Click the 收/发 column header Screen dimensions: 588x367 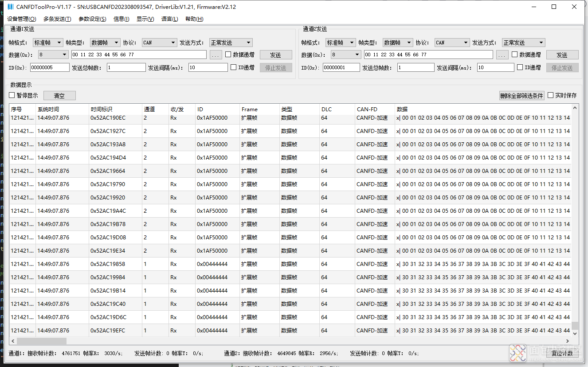pyautogui.click(x=182, y=109)
